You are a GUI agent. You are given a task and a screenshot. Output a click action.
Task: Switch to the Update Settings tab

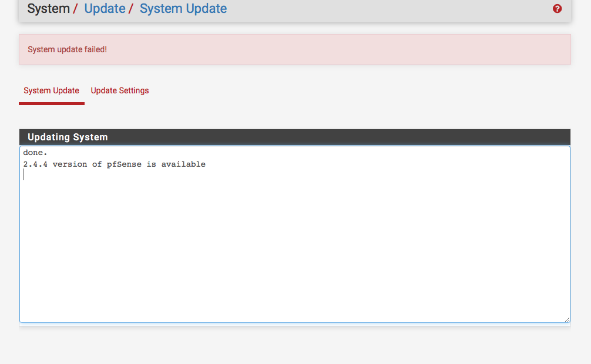(120, 90)
